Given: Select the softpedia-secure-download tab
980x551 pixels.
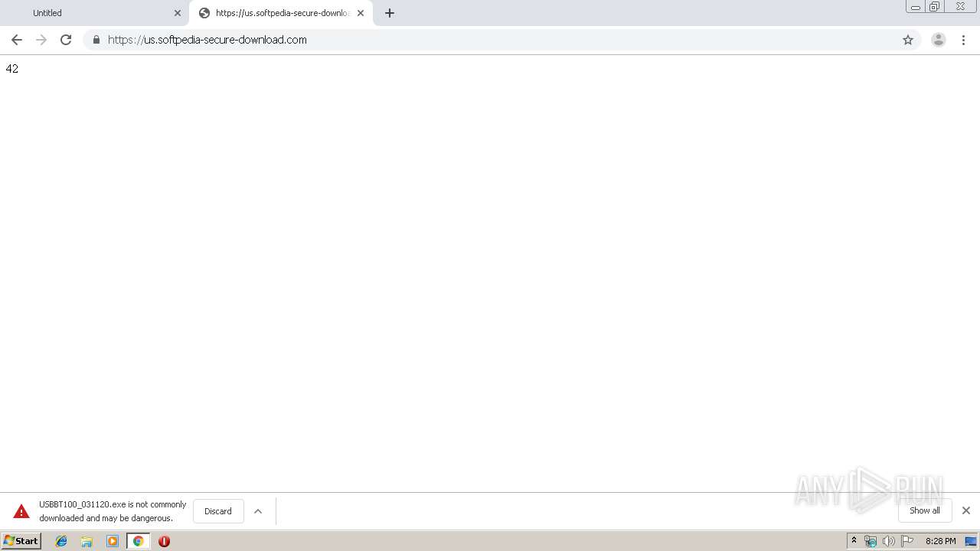Looking at the screenshot, I should (281, 13).
